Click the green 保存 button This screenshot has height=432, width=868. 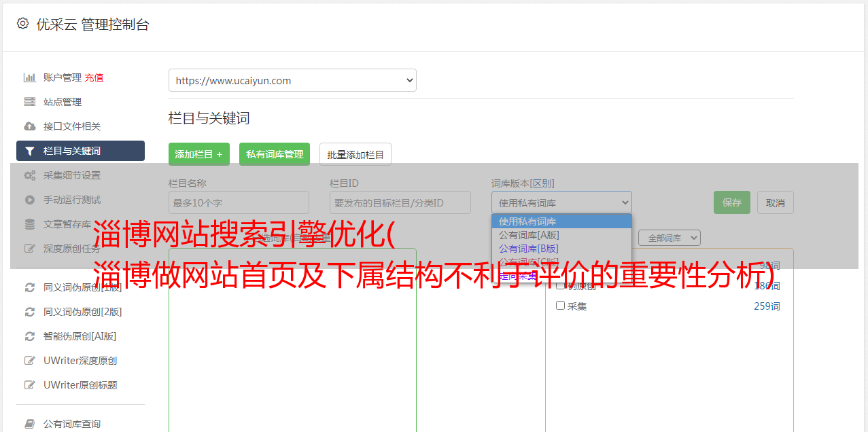coord(732,202)
